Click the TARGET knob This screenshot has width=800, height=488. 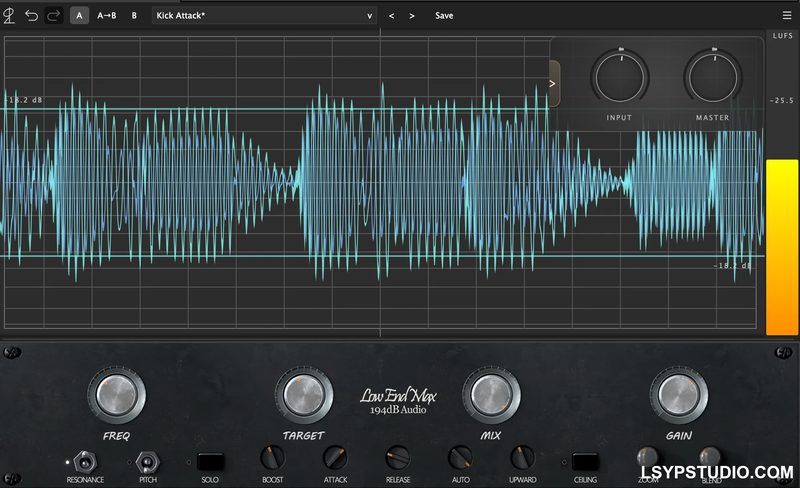(x=304, y=395)
